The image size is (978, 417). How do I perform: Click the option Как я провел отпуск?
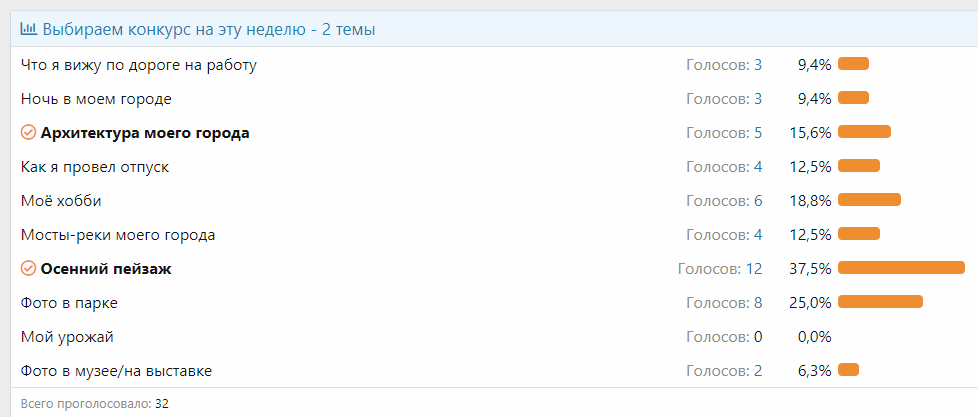click(95, 167)
